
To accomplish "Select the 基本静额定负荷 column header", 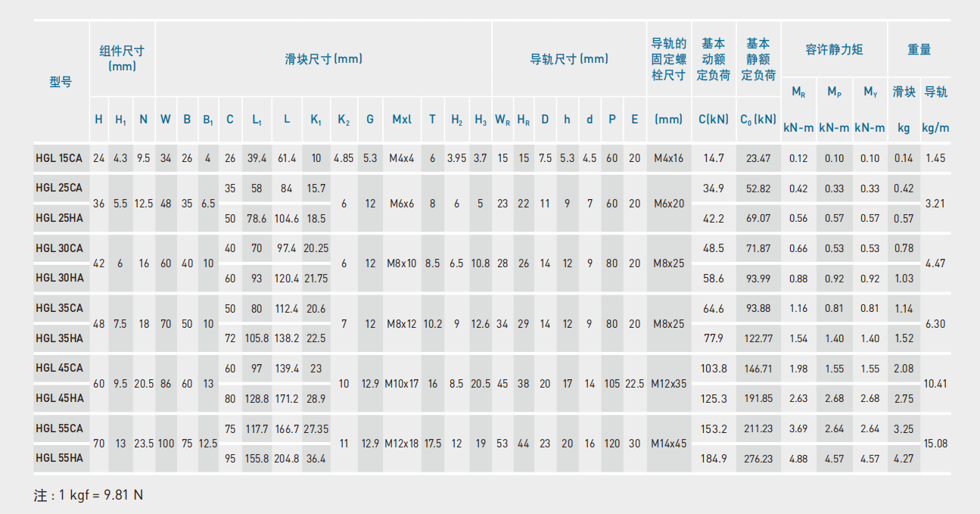I will 758,58.
